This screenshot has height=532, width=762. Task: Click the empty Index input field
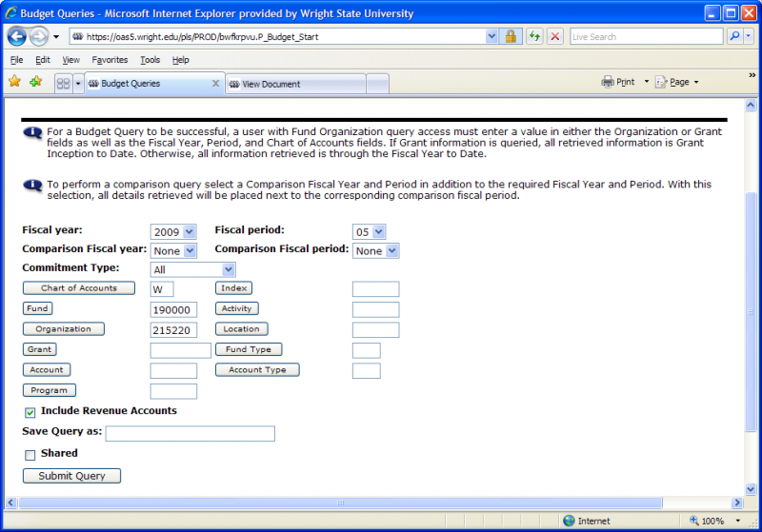[375, 289]
